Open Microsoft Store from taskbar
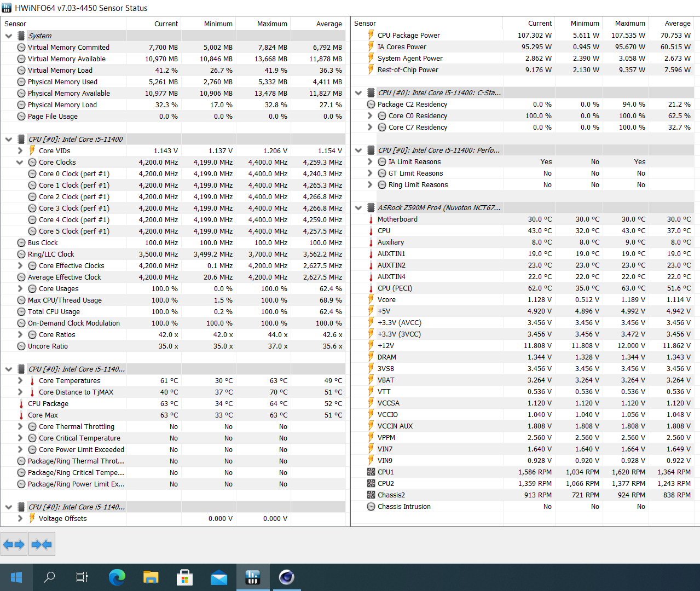The width and height of the screenshot is (700, 591). click(x=185, y=577)
